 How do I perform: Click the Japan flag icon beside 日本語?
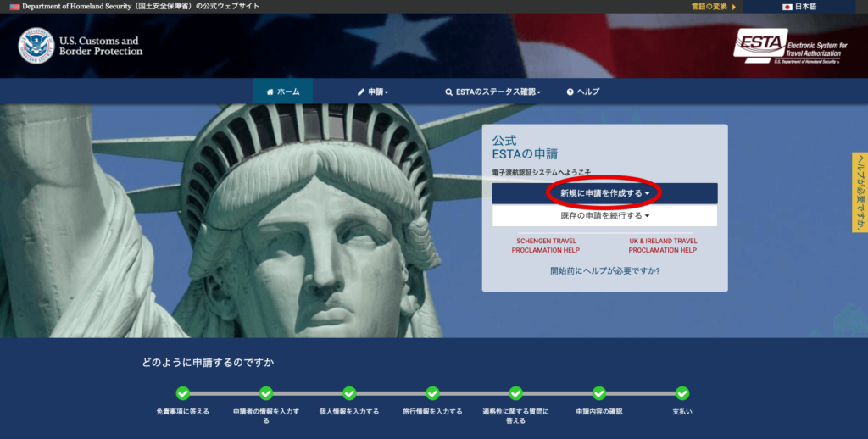click(787, 7)
